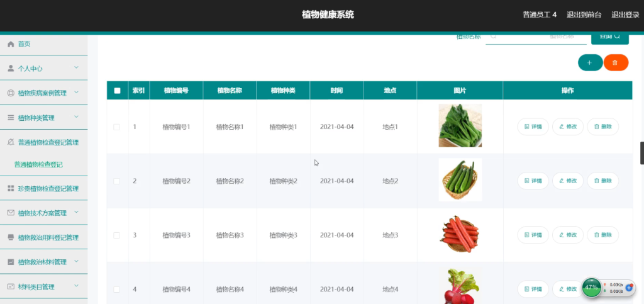The width and height of the screenshot is (644, 304).
Task: Click the 植物名称 column header
Action: (230, 91)
